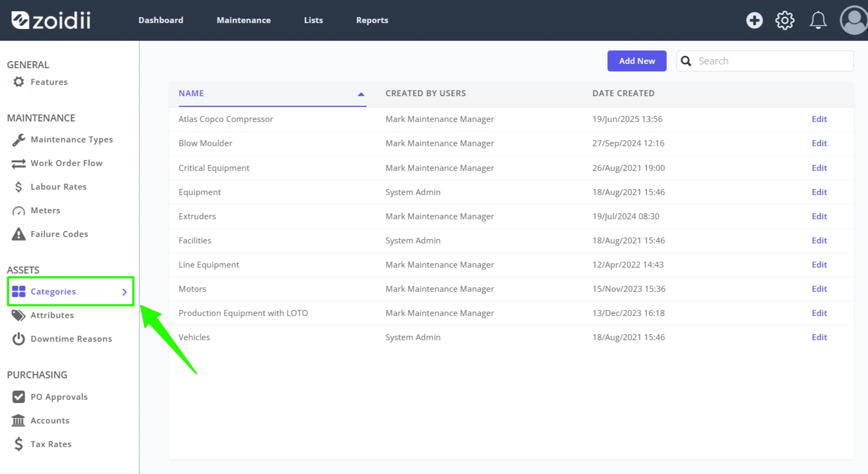868x474 pixels.
Task: Click the 13/Dec/2023 16:18 date
Action: click(628, 313)
